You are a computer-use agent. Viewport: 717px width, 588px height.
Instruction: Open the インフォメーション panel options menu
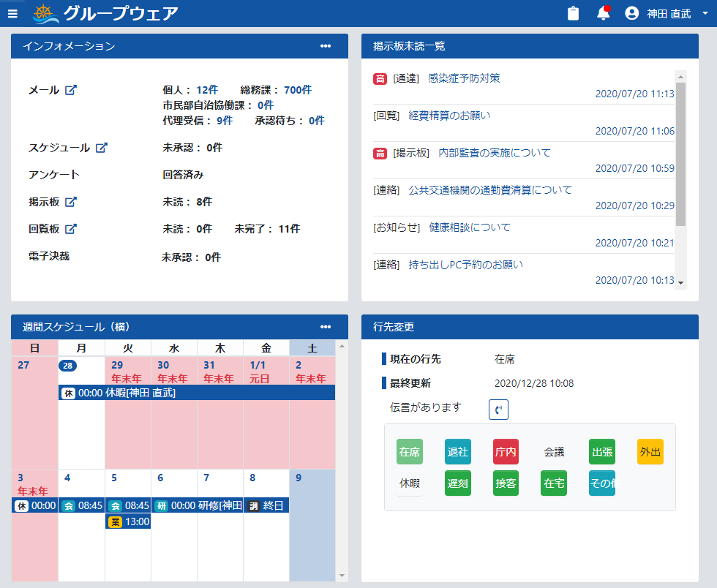click(x=326, y=46)
